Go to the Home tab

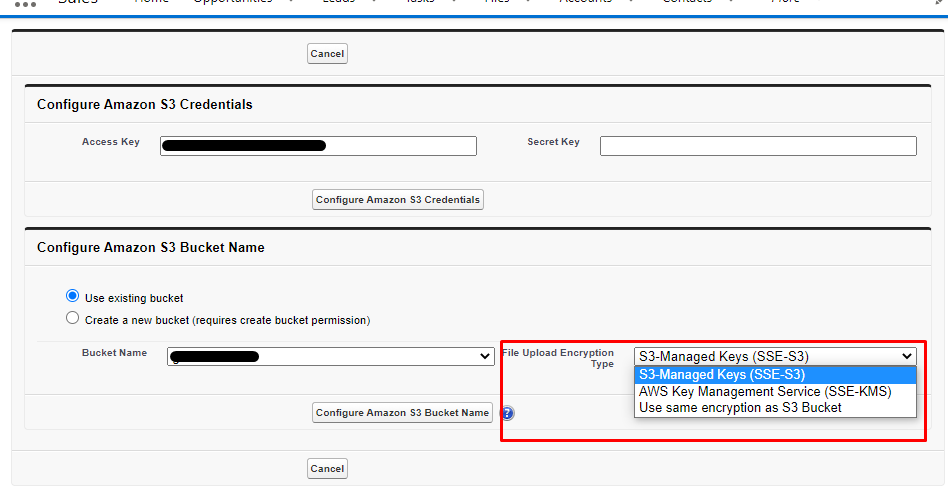point(151,3)
